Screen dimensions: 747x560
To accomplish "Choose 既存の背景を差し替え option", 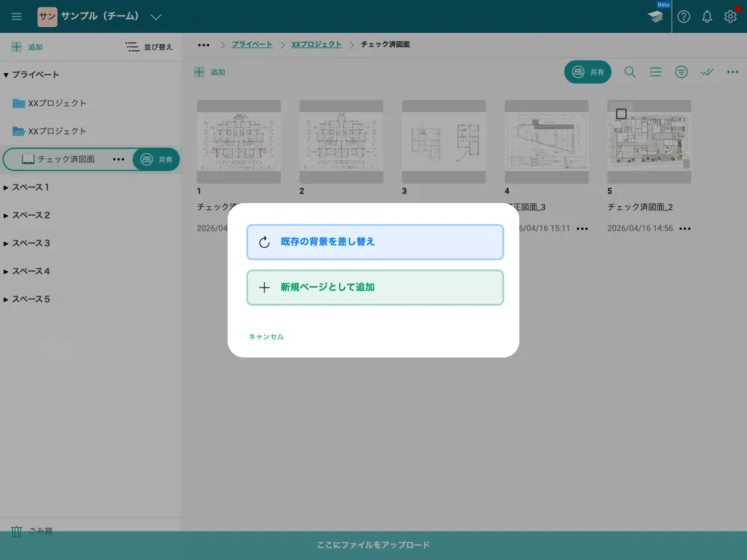I will click(375, 242).
